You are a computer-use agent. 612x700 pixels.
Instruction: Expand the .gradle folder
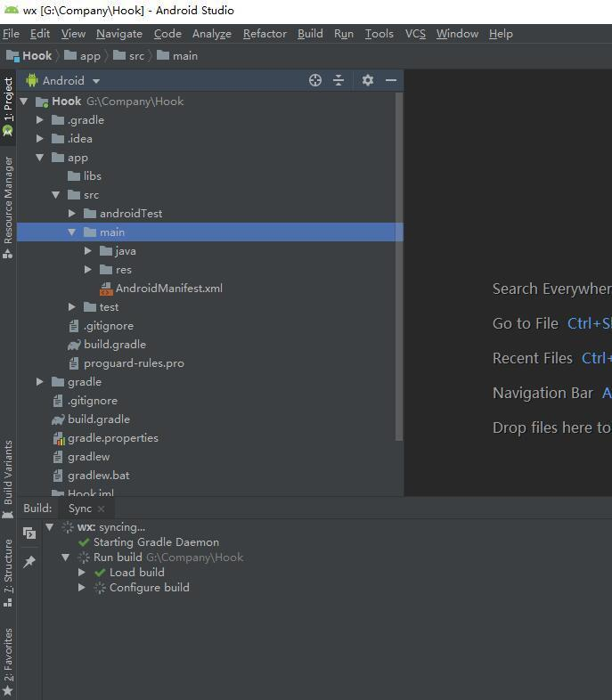tap(40, 120)
